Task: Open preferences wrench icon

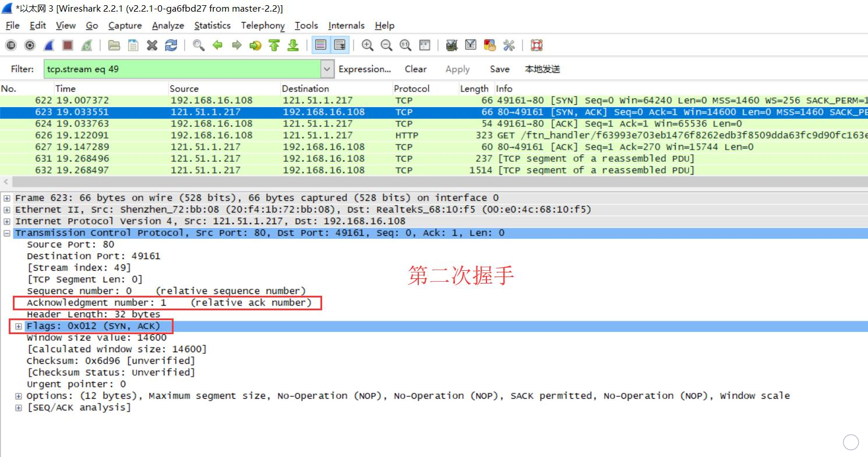Action: [509, 45]
